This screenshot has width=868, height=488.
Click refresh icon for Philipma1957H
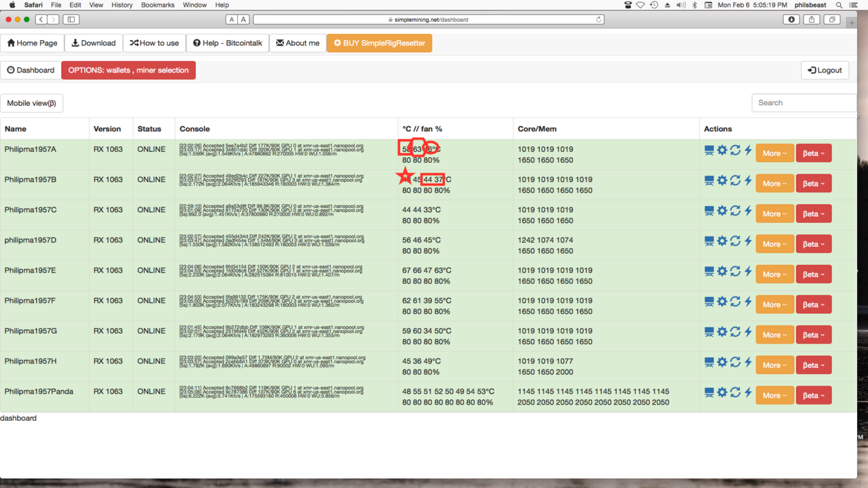coord(735,362)
